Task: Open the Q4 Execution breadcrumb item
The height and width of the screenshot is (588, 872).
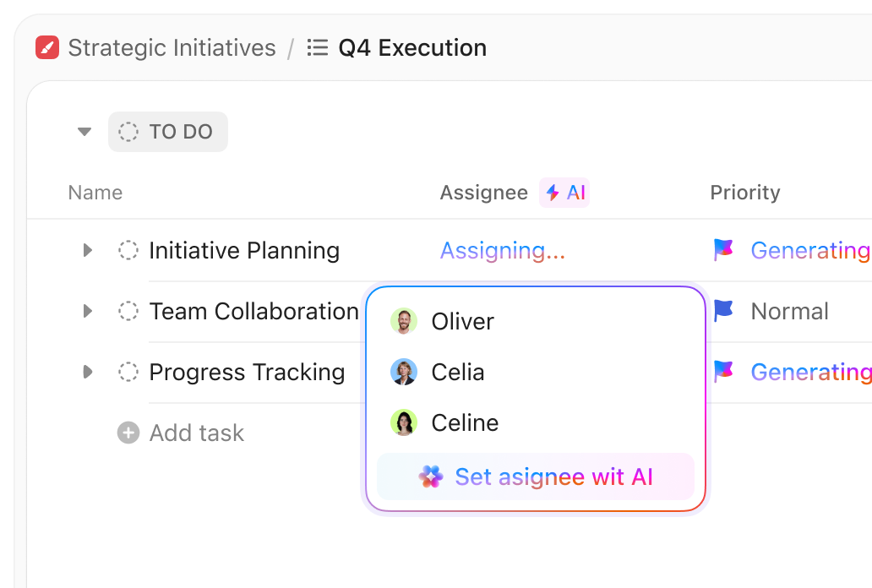Action: [x=412, y=47]
